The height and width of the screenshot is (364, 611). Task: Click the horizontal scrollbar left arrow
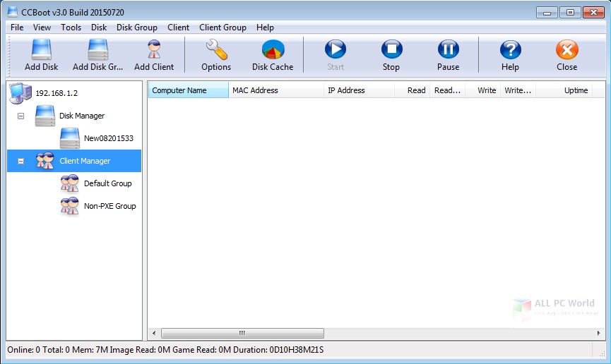(154, 333)
